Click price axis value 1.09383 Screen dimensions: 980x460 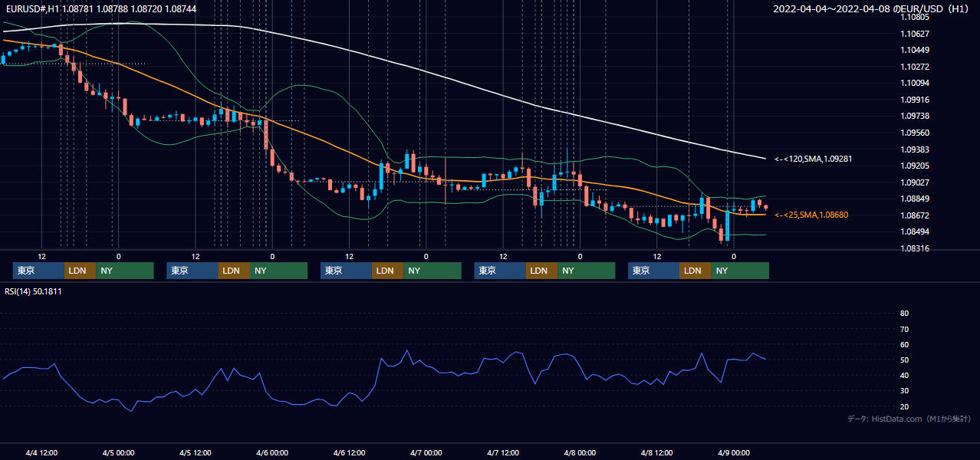[x=915, y=149]
